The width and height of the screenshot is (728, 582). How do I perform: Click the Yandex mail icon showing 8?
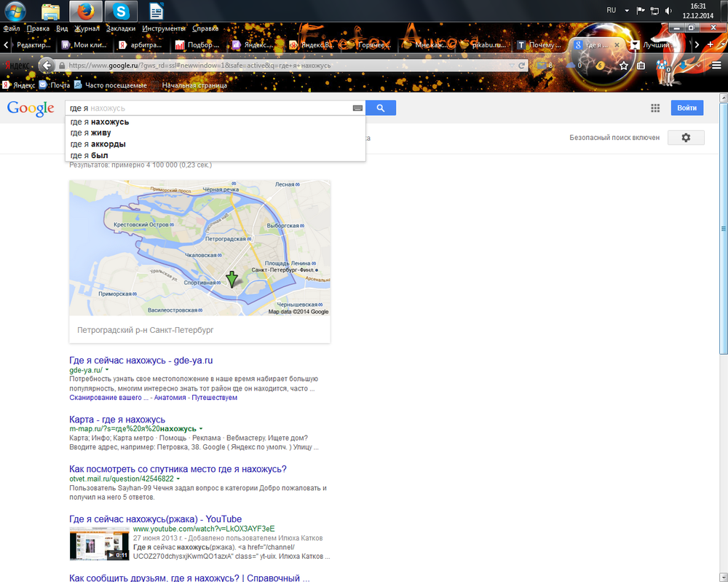pos(544,66)
